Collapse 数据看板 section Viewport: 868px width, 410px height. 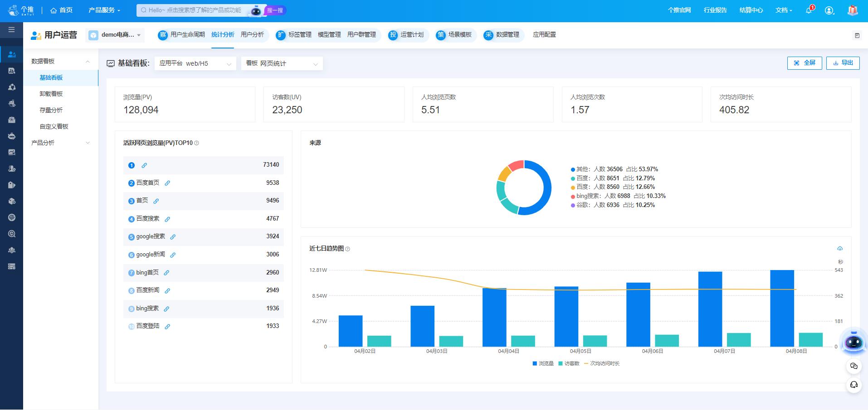click(61, 61)
